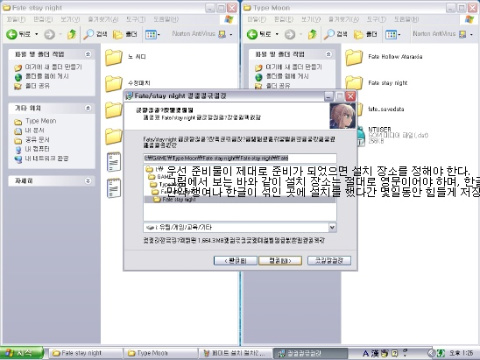This screenshot has width=480, height=360.
Task: Collapse Other Places panel in left window
Action: pos(88,108)
